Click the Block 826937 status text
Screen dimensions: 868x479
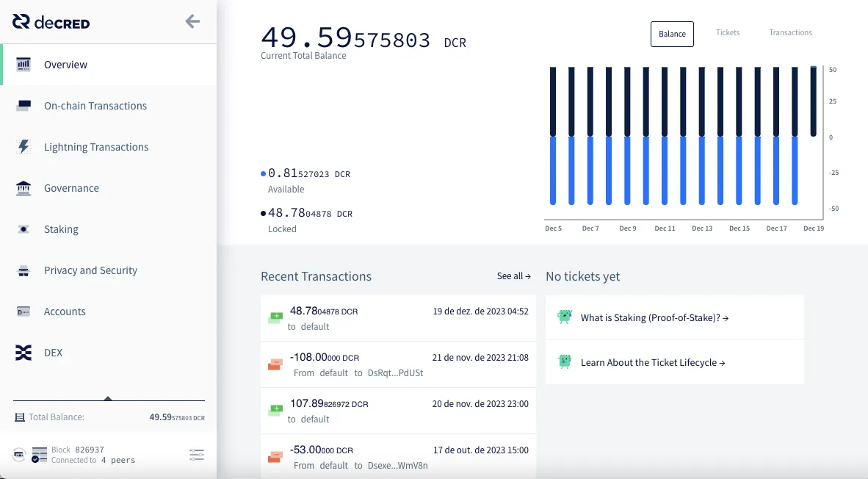pyautogui.click(x=78, y=450)
